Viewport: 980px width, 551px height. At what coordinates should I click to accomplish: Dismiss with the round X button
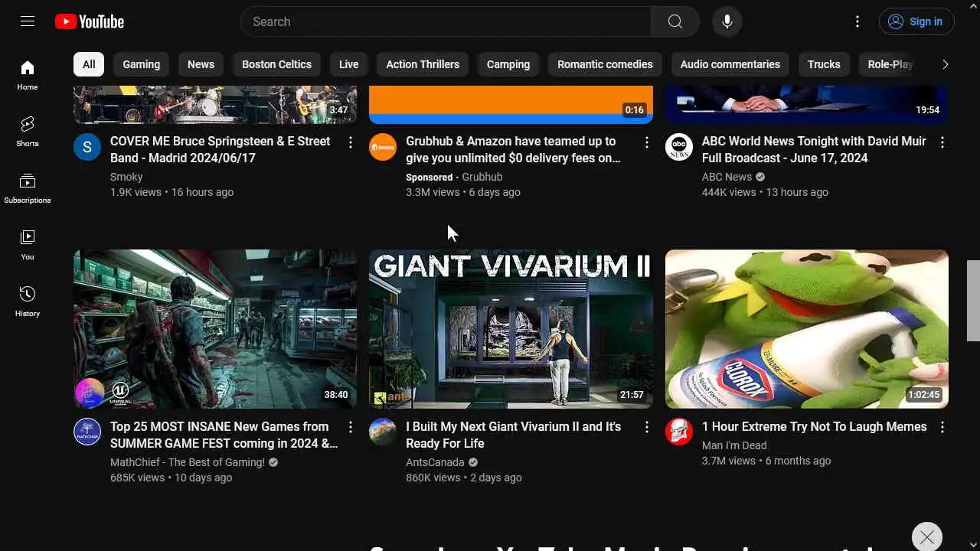(x=927, y=537)
